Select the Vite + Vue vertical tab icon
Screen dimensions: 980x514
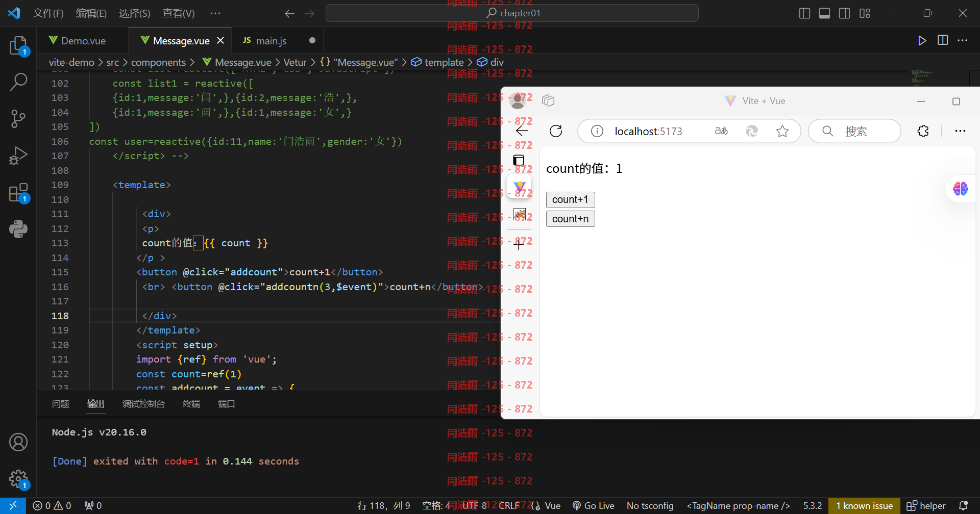[x=519, y=187]
